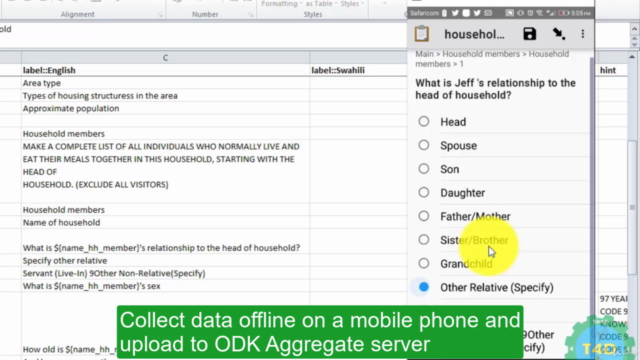Open the go-to-prompt arrow icon
This screenshot has height=360, width=640.
point(558,34)
